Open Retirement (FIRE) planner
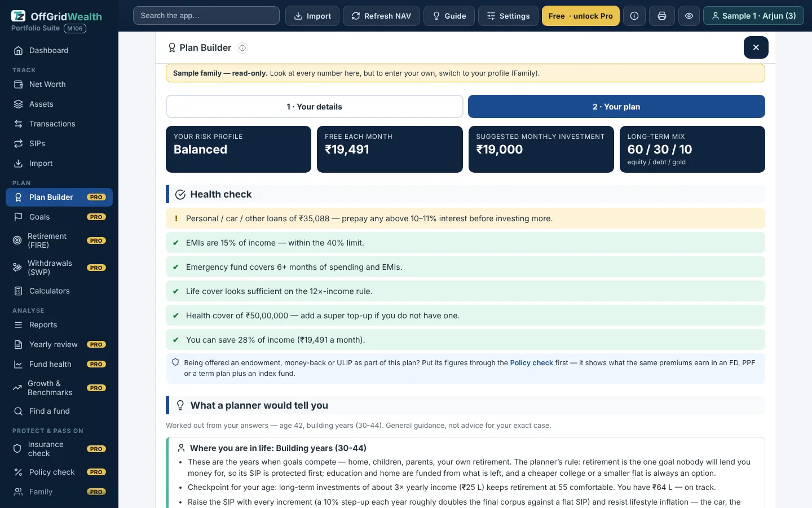Screen dimensions: 812x508 tap(59, 240)
